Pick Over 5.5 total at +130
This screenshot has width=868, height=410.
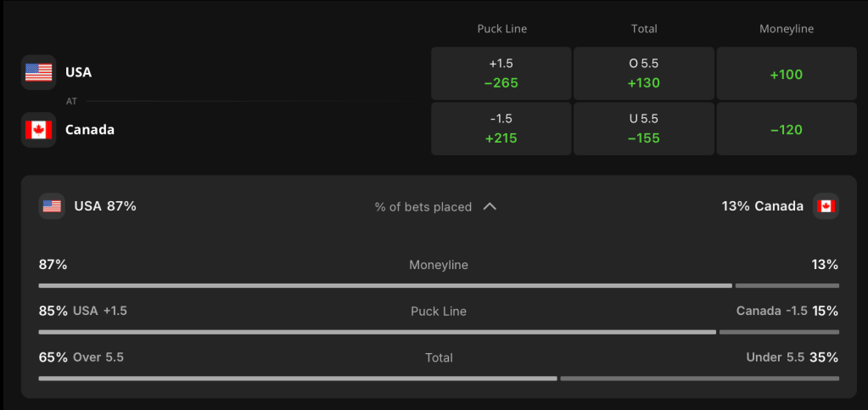pyautogui.click(x=644, y=73)
